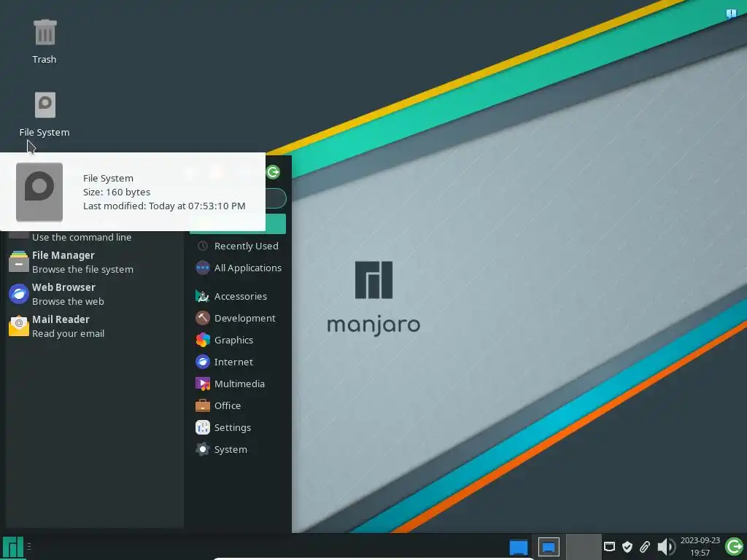Show the Recently Used category

click(239, 246)
